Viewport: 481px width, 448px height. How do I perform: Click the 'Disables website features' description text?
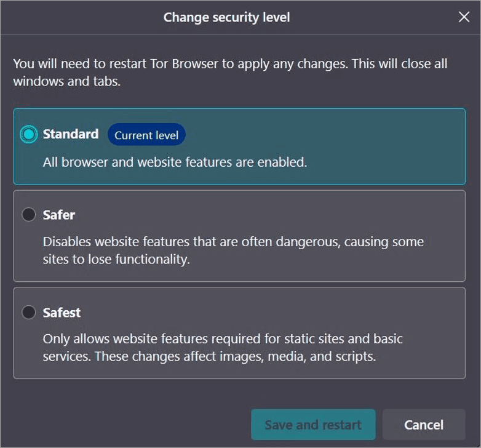[x=233, y=250]
